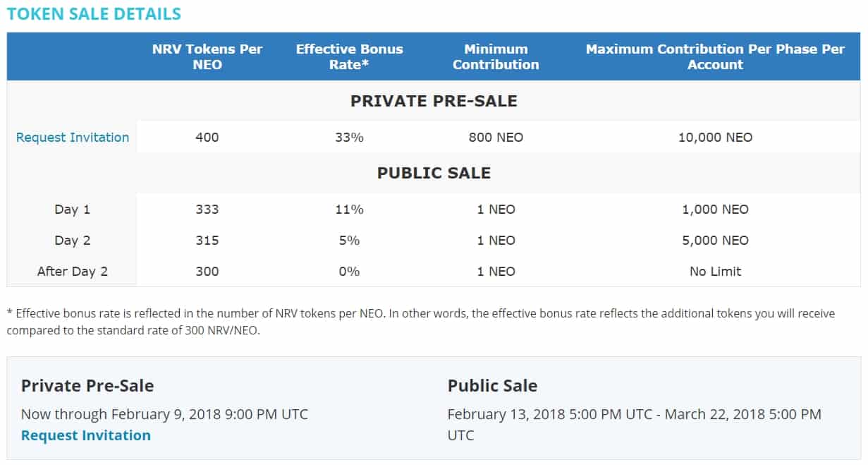Click the Effective Bonus Rate* column header
Image resolution: width=868 pixels, height=465 pixels.
click(x=350, y=56)
